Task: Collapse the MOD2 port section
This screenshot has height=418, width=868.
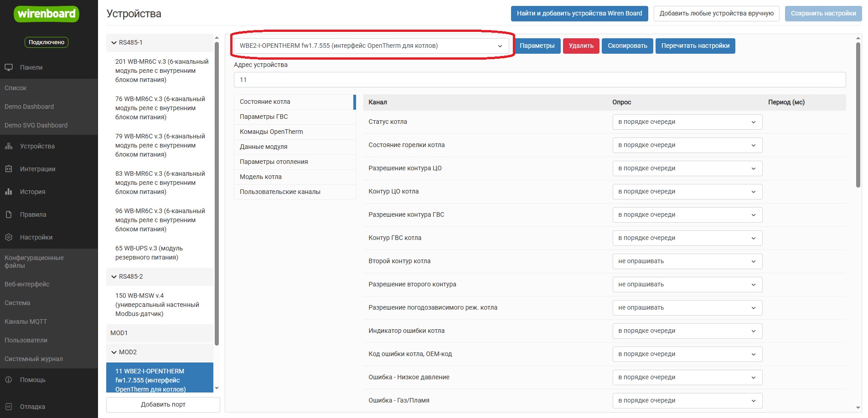Action: point(114,352)
